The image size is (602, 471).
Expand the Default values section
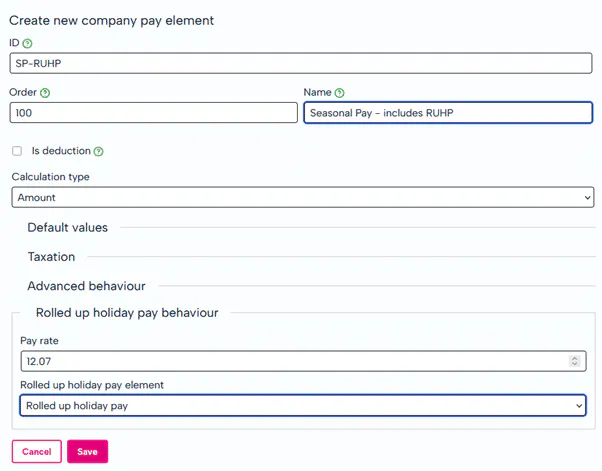(67, 228)
